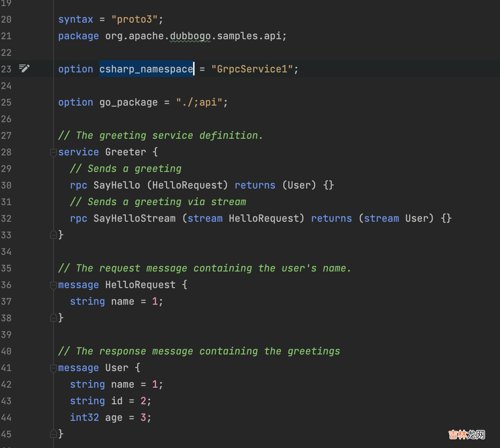Click line number 41 in the gutter
The image size is (500, 448).
tap(6, 368)
